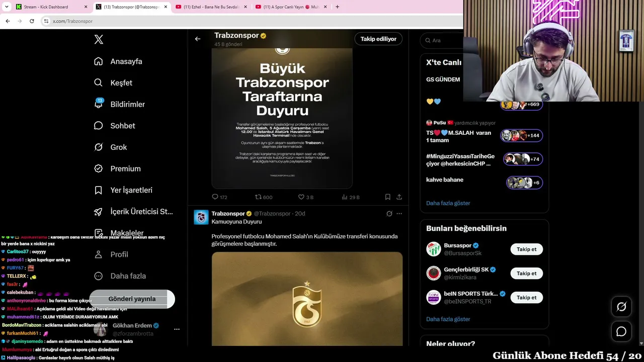
Task: Bookmark the Taraftarına Duyuru post
Action: [387, 197]
